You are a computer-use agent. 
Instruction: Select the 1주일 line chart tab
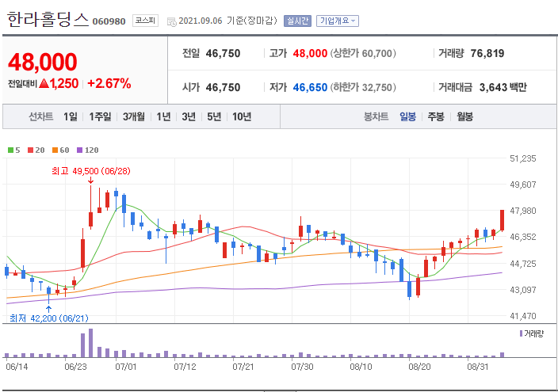pos(100,116)
